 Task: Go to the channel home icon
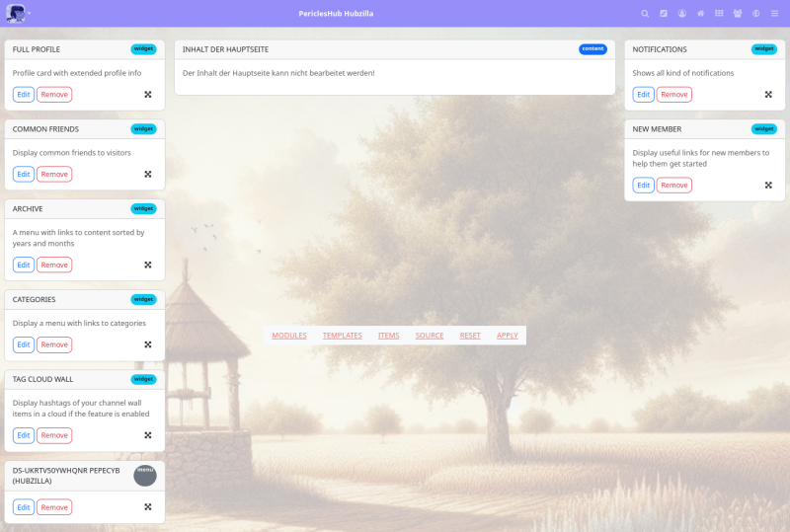coord(700,14)
